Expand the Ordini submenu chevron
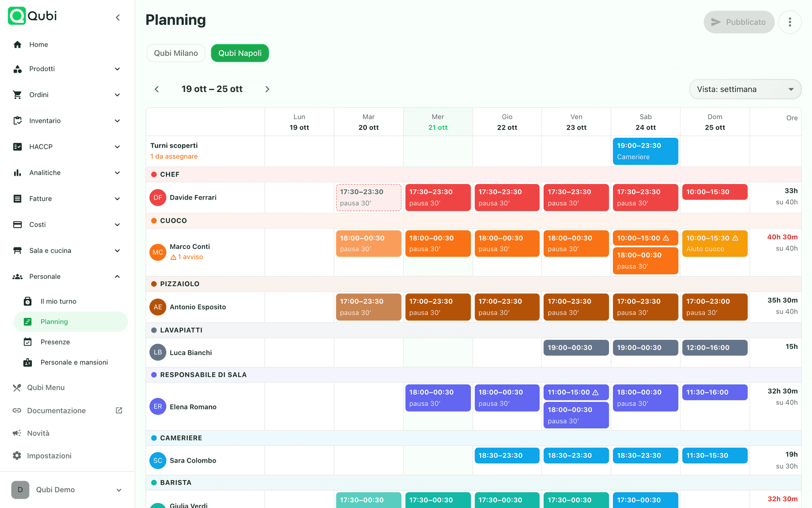This screenshot has width=812, height=508. coord(117,95)
